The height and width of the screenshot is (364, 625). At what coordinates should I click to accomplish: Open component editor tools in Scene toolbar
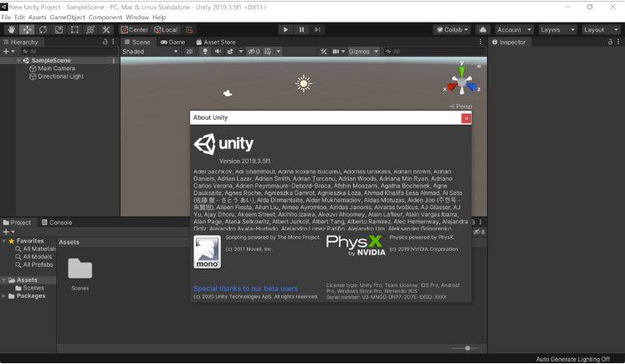[324, 52]
